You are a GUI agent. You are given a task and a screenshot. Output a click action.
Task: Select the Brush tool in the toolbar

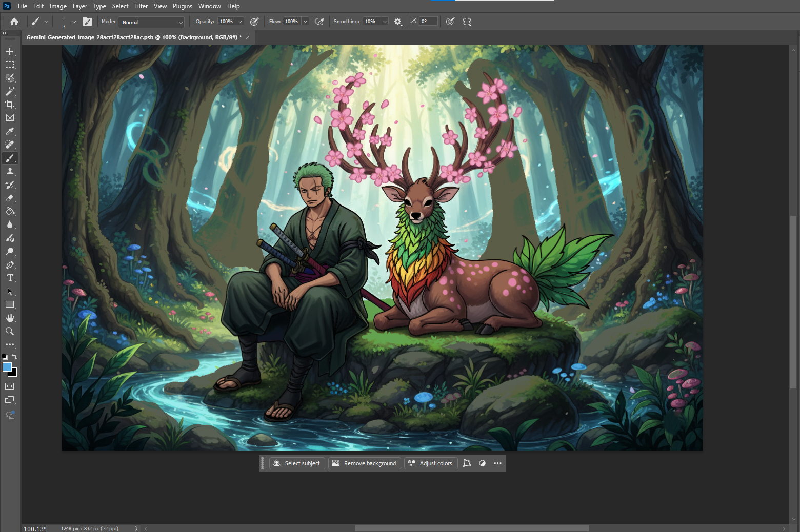pos(10,158)
